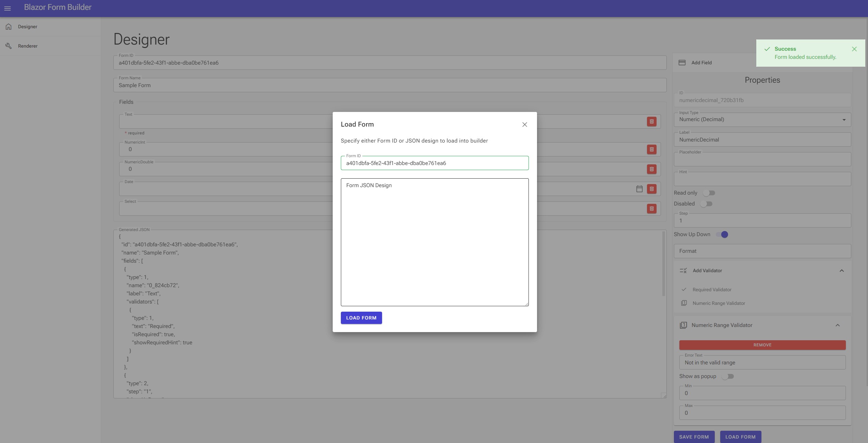Screen dimensions: 868x443
Task: Toggle the Disabled switch
Action: [706, 204]
